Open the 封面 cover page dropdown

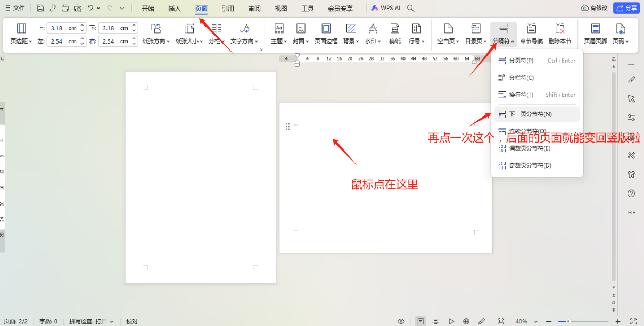point(301,34)
